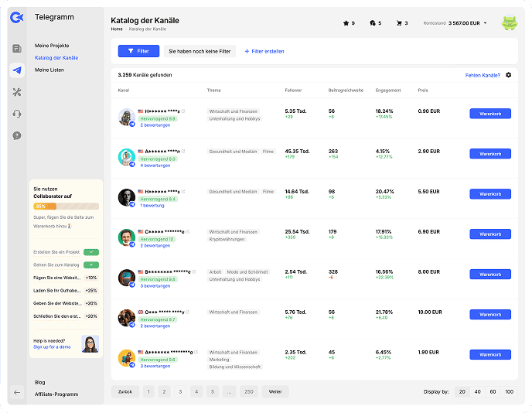This screenshot has width=532, height=413.
Task: Click the help question mark icon
Action: (x=17, y=135)
